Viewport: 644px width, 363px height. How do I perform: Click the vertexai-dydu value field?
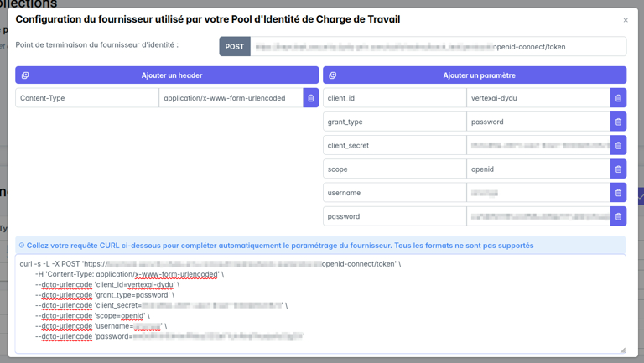(x=538, y=98)
